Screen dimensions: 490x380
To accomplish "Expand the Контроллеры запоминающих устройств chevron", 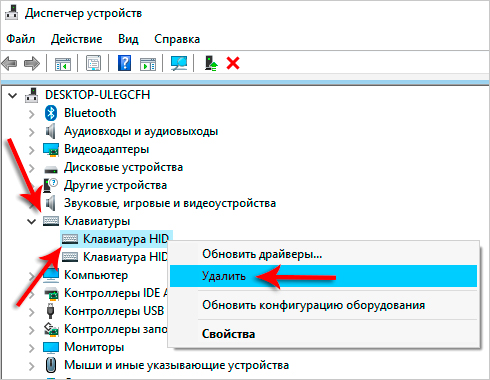I will [x=32, y=330].
